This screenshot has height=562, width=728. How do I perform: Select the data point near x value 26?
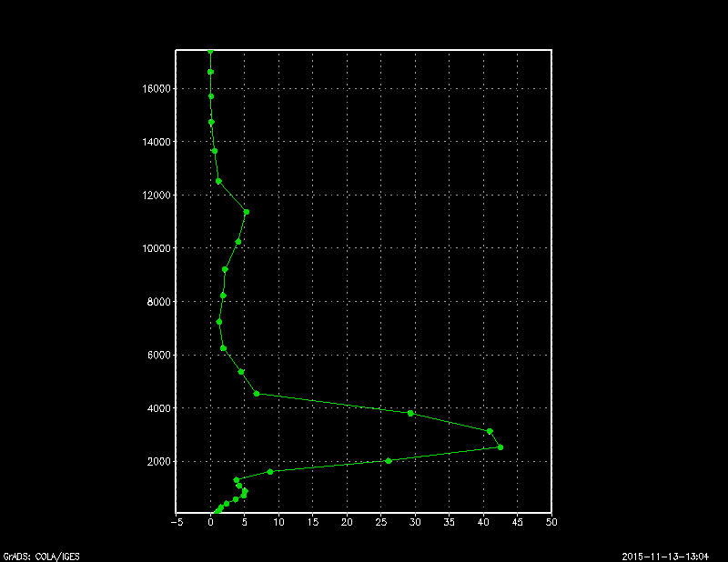tap(389, 461)
